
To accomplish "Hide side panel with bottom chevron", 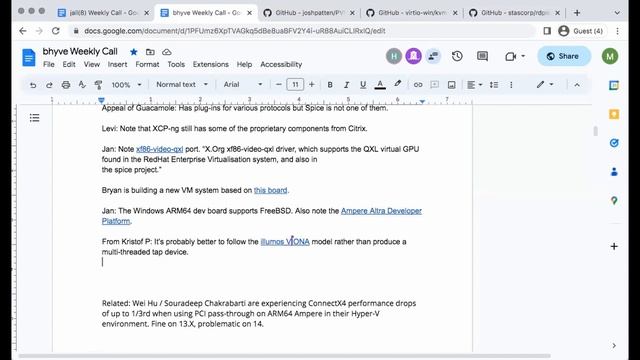I will click(614, 346).
